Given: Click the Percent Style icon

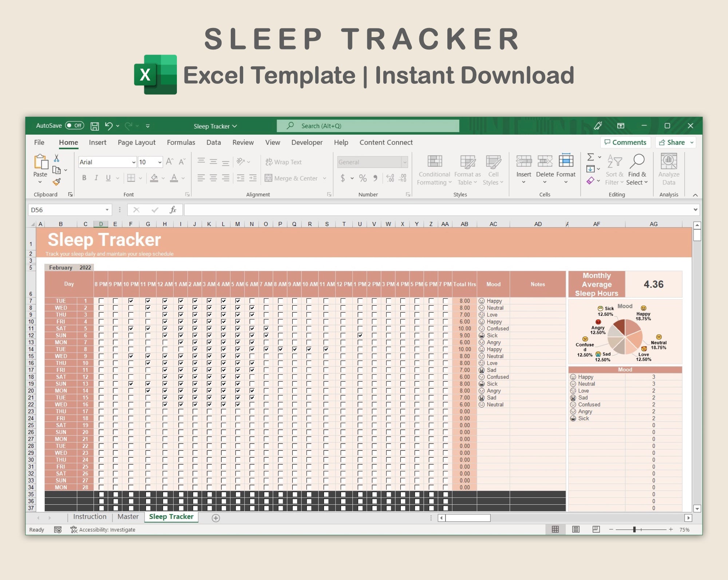Looking at the screenshot, I should (362, 178).
